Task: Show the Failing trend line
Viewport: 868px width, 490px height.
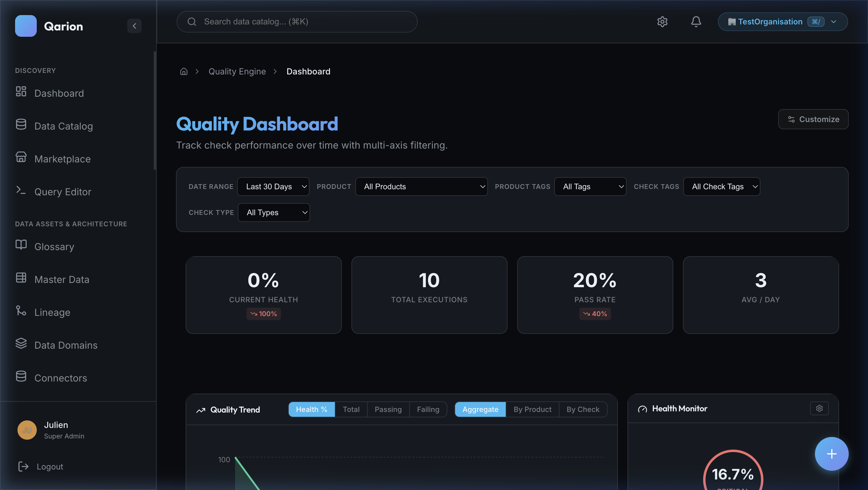Action: point(428,409)
